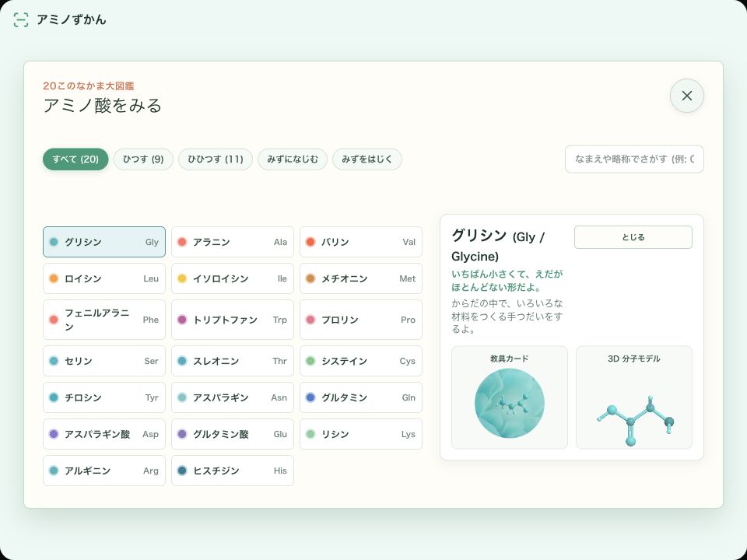Select フェニルアラニン Phe card
This screenshot has height=560, width=747.
click(x=104, y=320)
